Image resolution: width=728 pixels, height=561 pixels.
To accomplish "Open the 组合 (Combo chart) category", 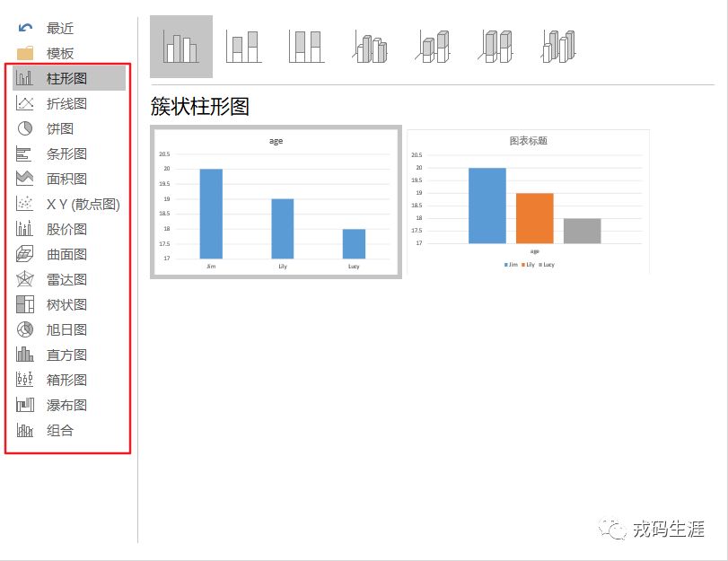I will (56, 430).
